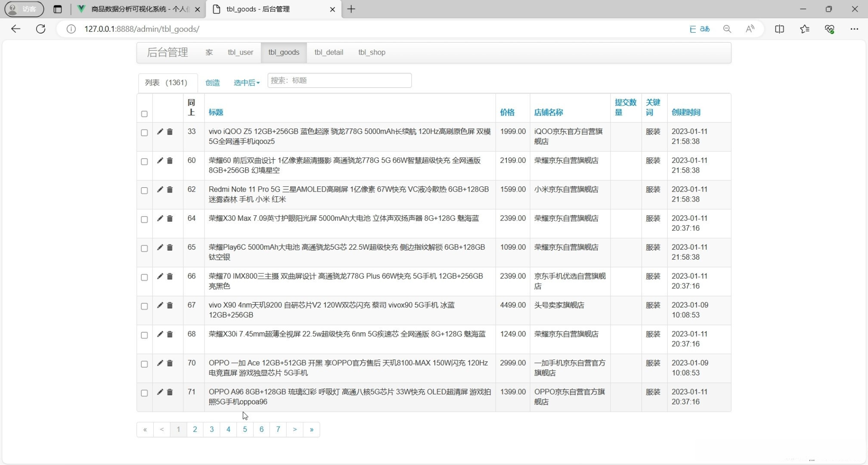Go to the next page using > arrow
Image resolution: width=868 pixels, height=465 pixels.
(294, 429)
